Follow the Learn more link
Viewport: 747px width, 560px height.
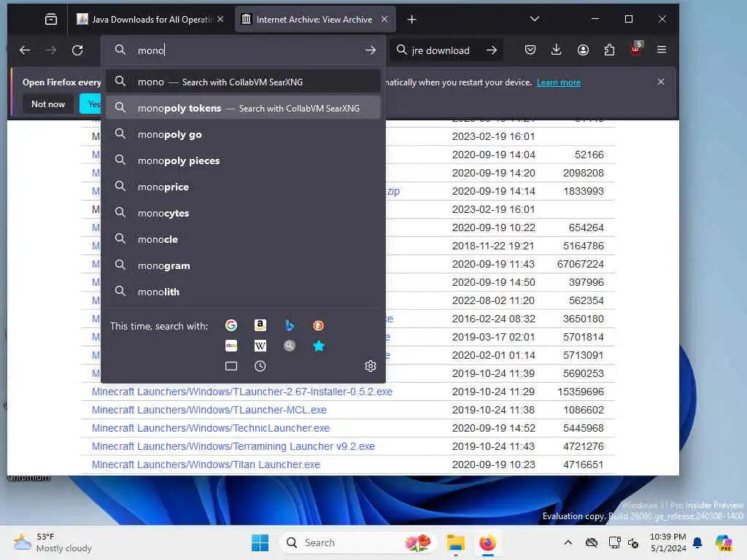[x=558, y=82]
